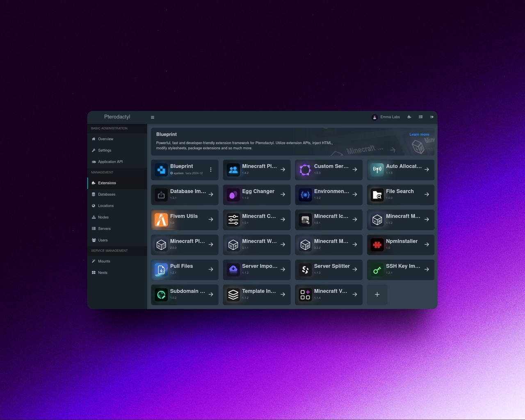Open the NpmInstaller red puzzle icon

(x=377, y=244)
